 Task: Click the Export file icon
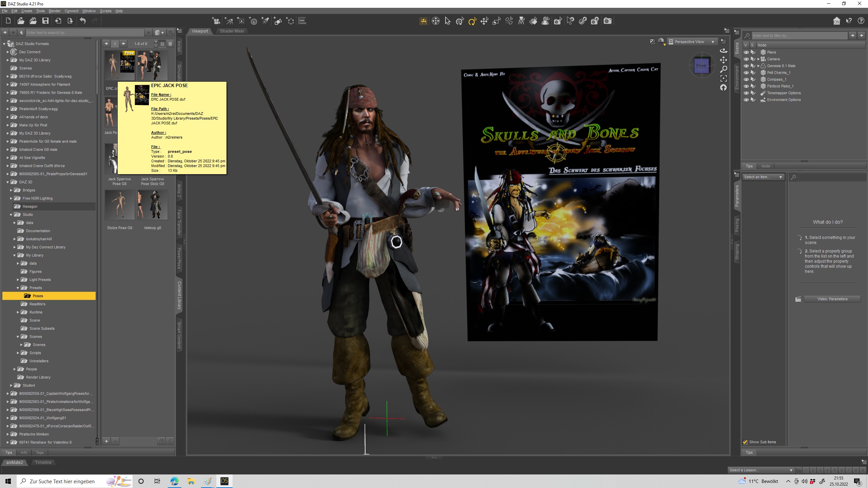tap(70, 21)
